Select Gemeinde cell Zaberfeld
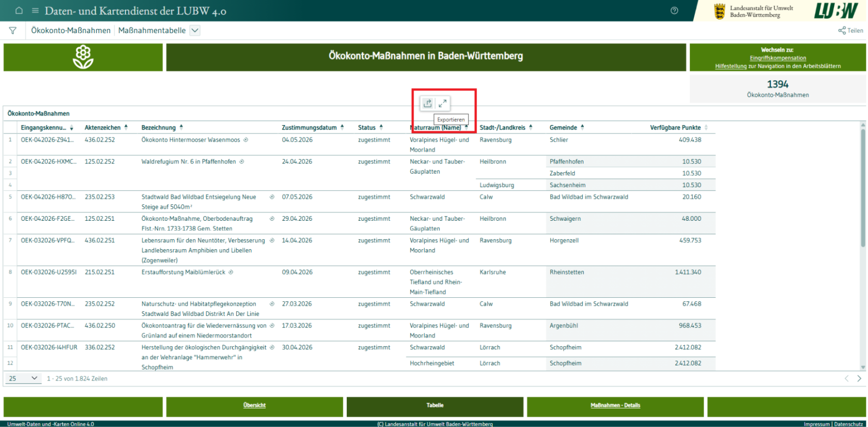 click(562, 173)
